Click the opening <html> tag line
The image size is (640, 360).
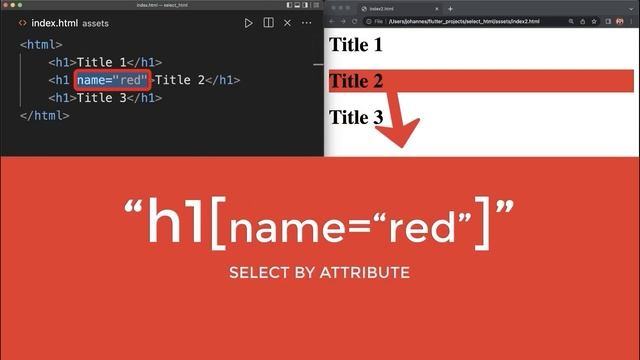(41, 44)
